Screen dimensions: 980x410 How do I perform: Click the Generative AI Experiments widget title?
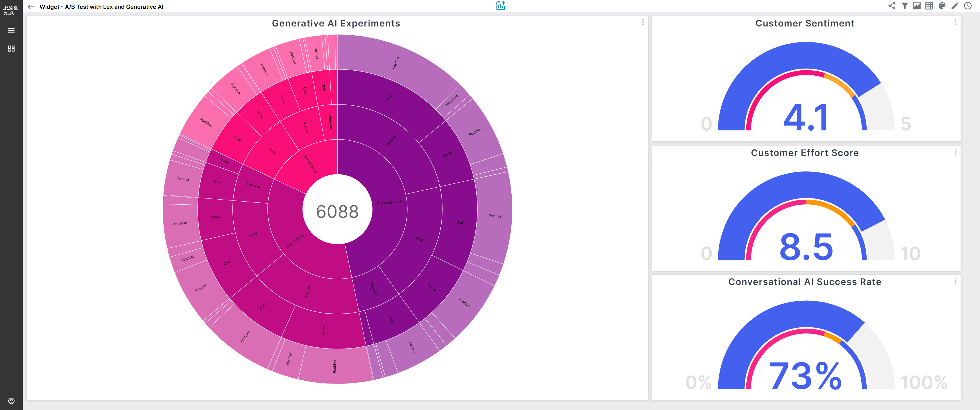tap(336, 23)
